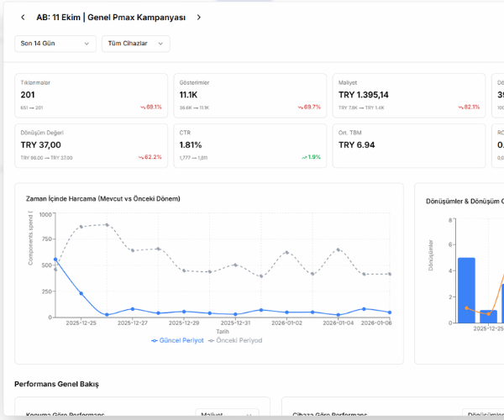This screenshot has height=420, width=504.
Task: Click the red down-trend icon on Tıklanmalar card
Action: [143, 108]
